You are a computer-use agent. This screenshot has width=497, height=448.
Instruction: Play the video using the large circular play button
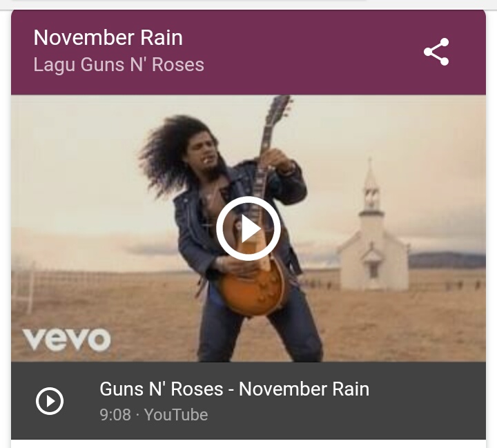click(248, 228)
